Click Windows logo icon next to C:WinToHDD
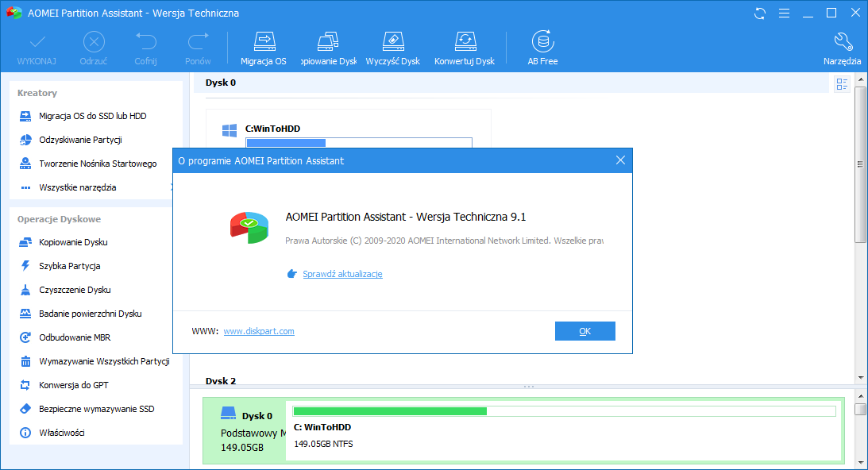This screenshot has width=868, height=470. [230, 131]
